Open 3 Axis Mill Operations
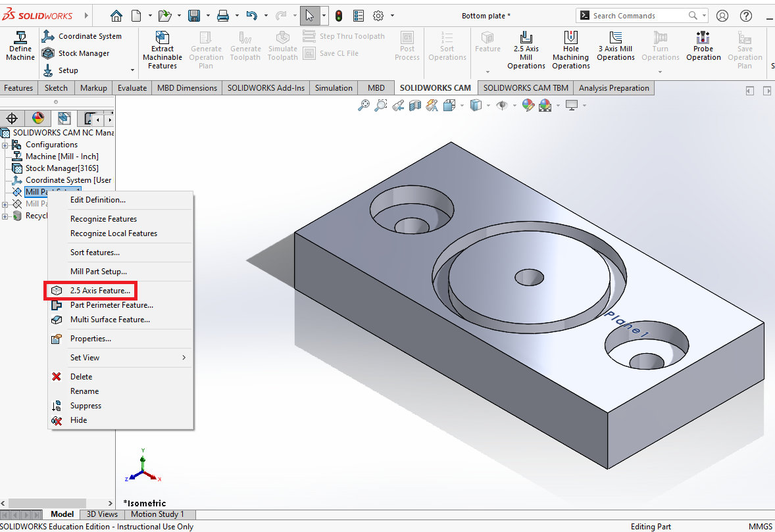 [615, 46]
